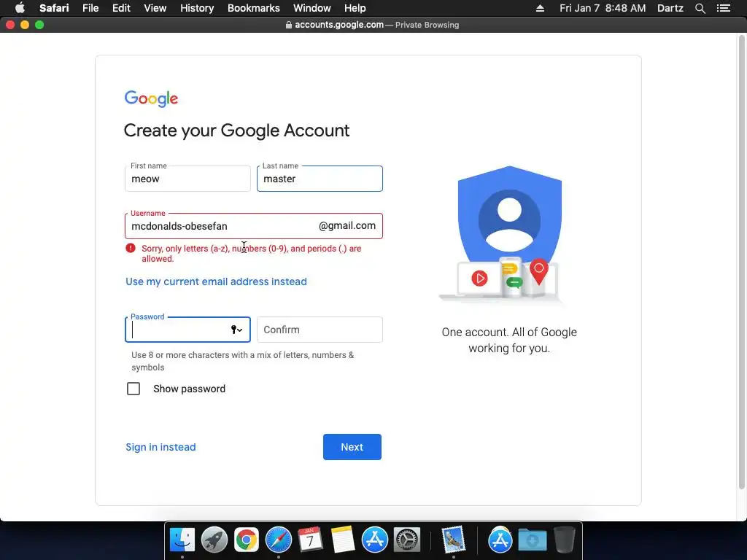Open Calendar icon in the dock
Screen dimensions: 747x560
coord(310,540)
